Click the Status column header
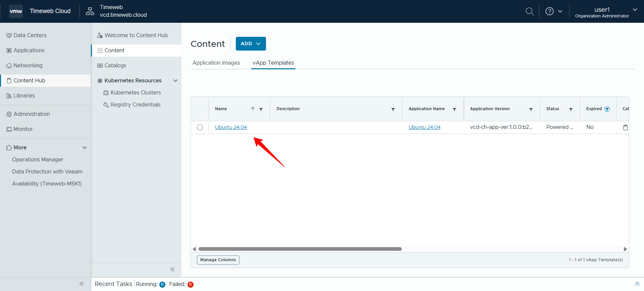 coord(552,109)
